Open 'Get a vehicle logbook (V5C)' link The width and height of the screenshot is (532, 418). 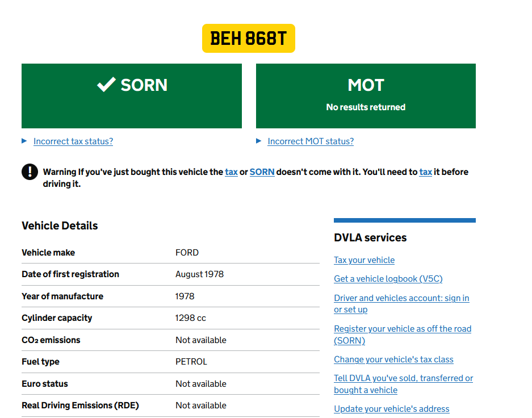coord(388,279)
